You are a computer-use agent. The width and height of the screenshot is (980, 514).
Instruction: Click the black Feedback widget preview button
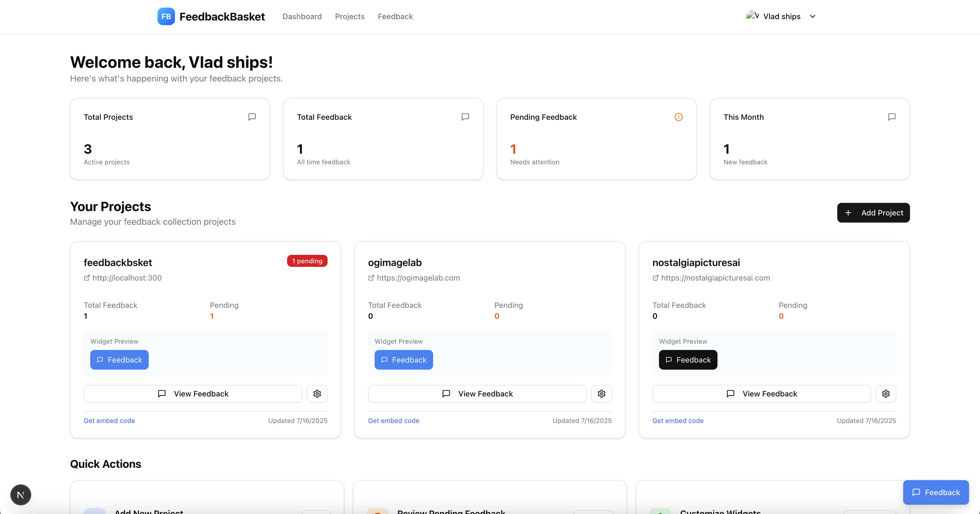pyautogui.click(x=688, y=360)
